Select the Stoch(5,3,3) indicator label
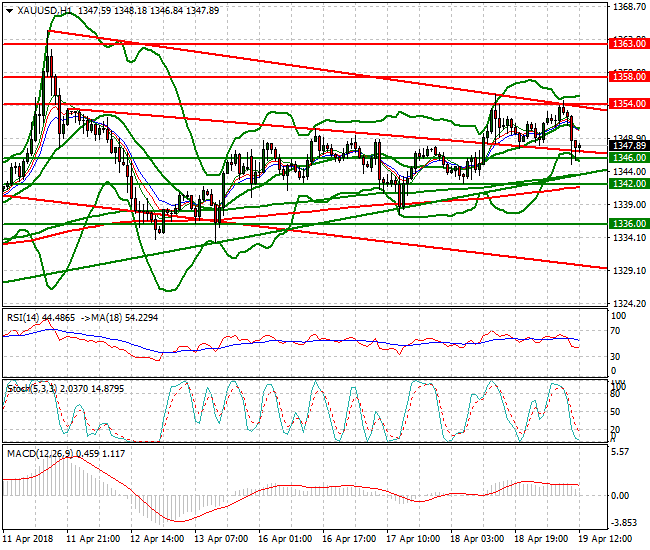The width and height of the screenshot is (650, 550). [x=32, y=389]
